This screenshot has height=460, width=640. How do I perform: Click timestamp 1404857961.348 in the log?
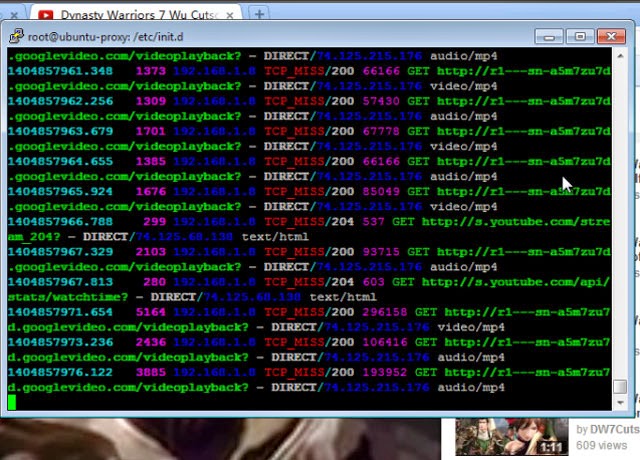(60, 71)
